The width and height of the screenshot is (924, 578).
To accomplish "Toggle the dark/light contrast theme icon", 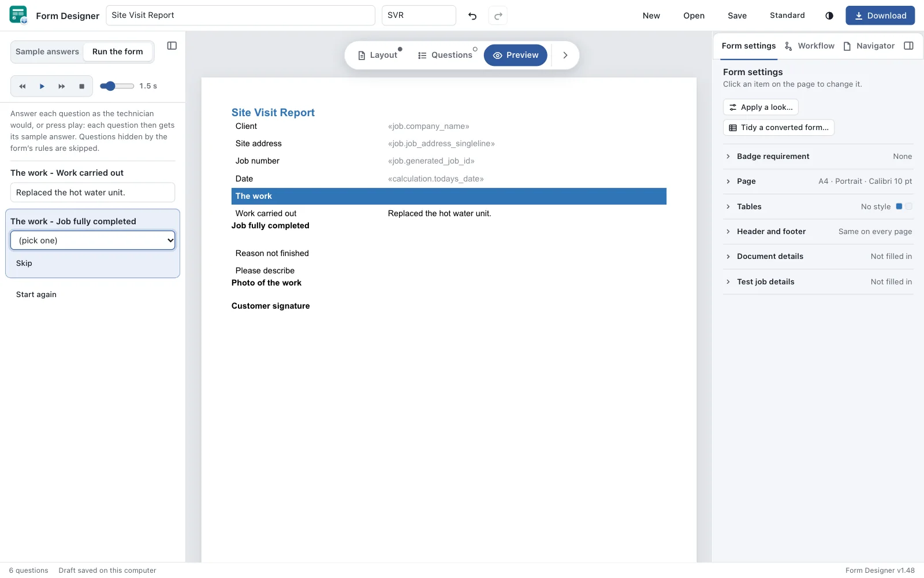I will tap(829, 16).
